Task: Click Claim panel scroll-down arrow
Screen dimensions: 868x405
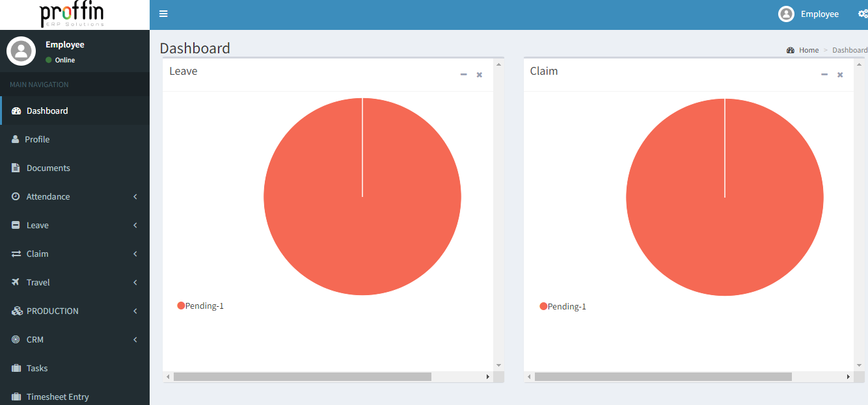Action: pyautogui.click(x=859, y=365)
